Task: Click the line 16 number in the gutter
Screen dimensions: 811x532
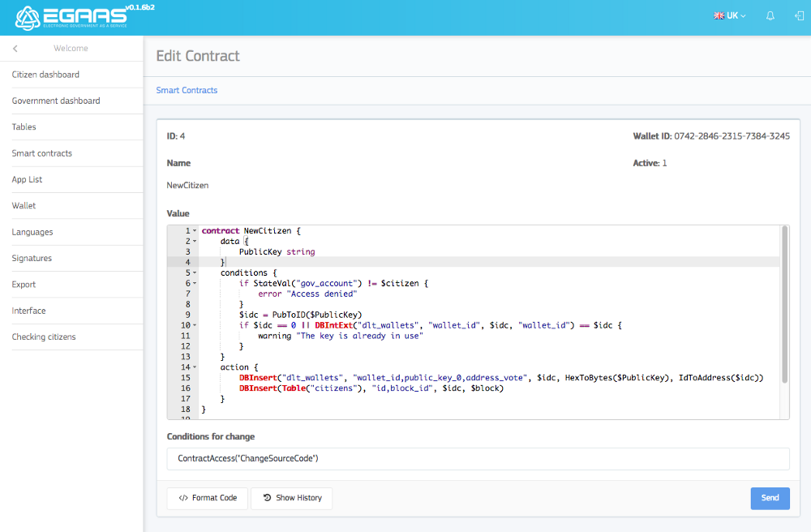Action: pyautogui.click(x=186, y=388)
